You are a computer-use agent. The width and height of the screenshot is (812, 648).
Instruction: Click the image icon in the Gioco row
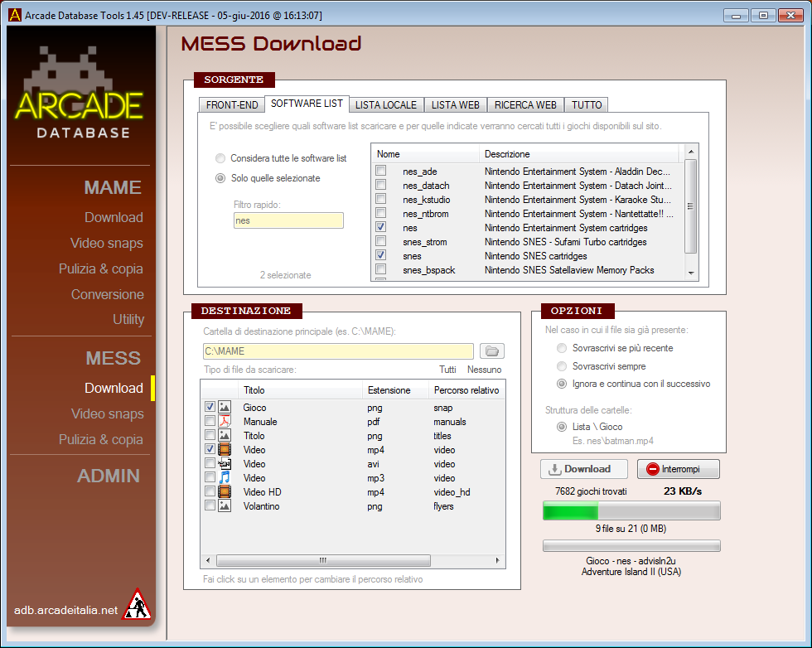225,408
